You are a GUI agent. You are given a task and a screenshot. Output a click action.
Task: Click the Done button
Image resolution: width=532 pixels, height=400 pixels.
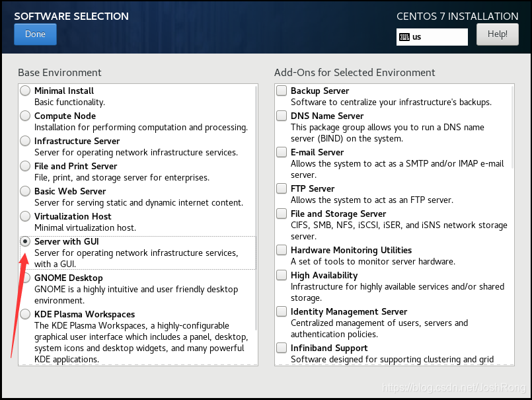[x=35, y=34]
